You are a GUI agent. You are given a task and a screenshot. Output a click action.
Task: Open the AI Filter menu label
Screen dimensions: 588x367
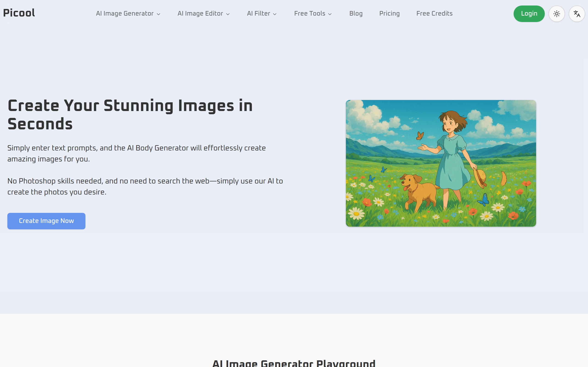pos(259,14)
